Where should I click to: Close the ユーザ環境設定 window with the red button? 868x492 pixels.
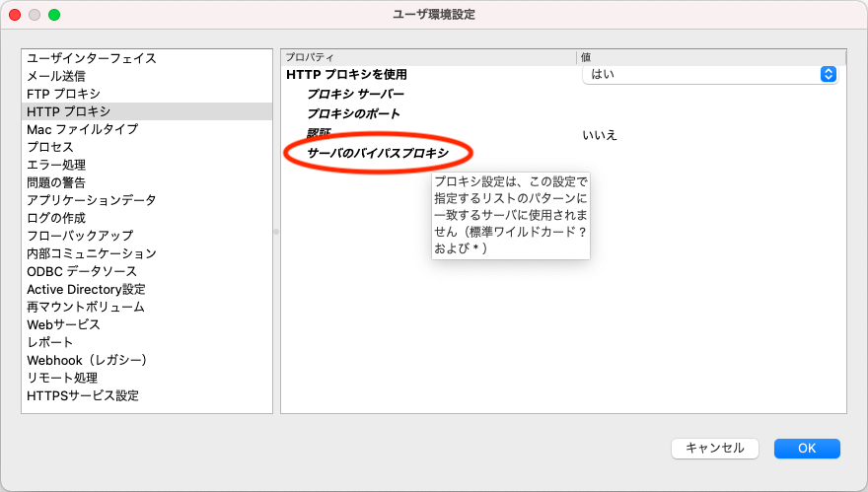[15, 15]
